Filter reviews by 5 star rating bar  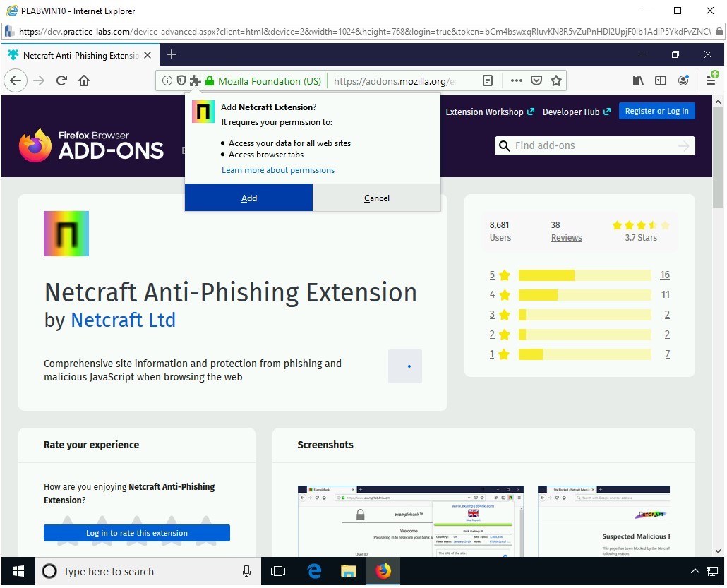(584, 275)
